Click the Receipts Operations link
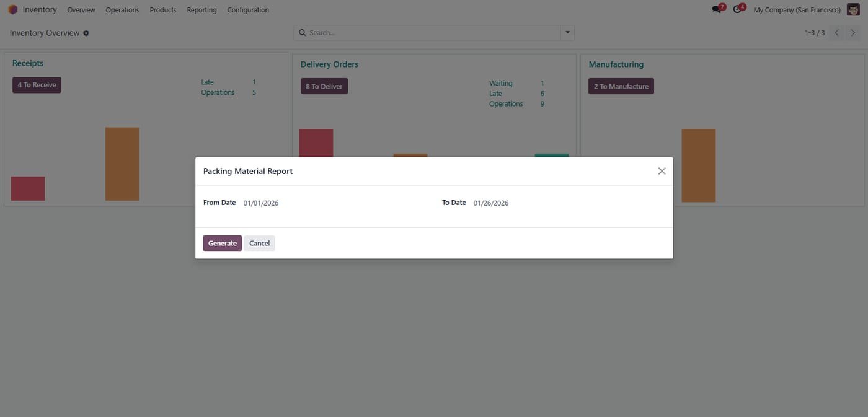 coord(218,92)
